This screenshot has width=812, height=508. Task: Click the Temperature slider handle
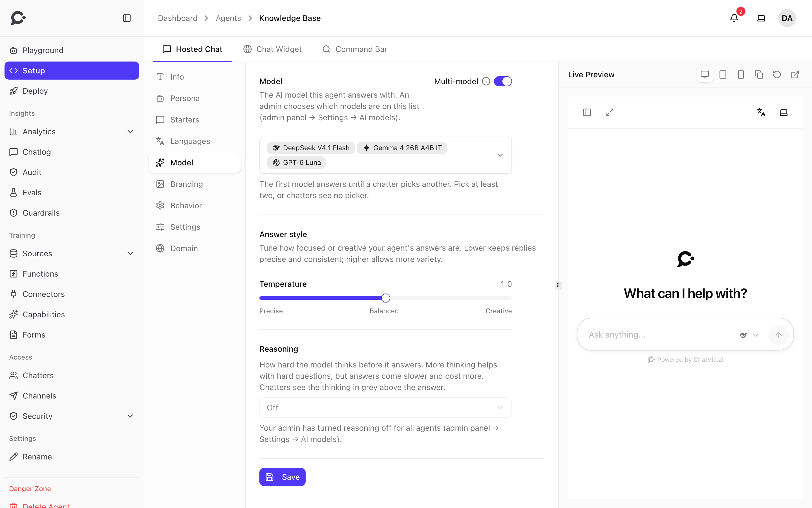(x=385, y=298)
